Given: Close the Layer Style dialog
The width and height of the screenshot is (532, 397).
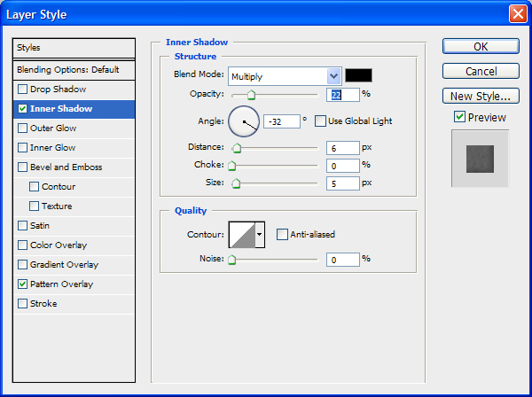Looking at the screenshot, I should pos(517,14).
